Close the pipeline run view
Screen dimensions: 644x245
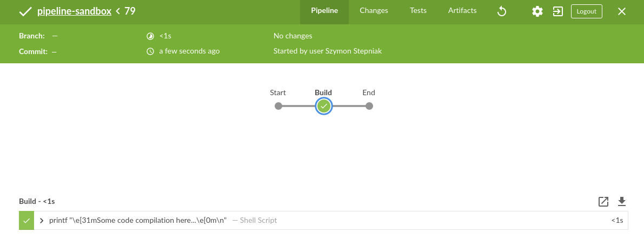(x=622, y=11)
